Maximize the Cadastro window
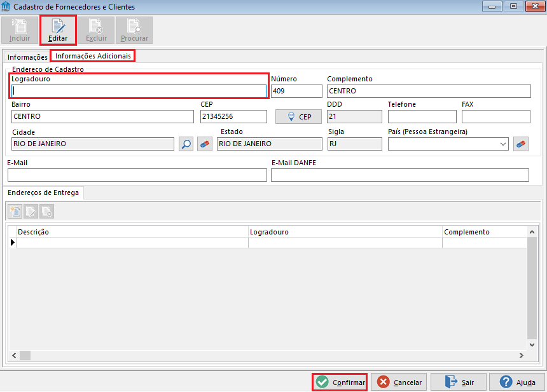547x392 pixels. tap(513, 6)
